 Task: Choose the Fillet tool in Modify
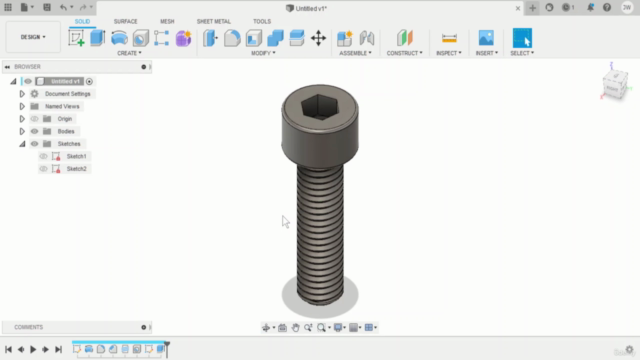[x=232, y=38]
